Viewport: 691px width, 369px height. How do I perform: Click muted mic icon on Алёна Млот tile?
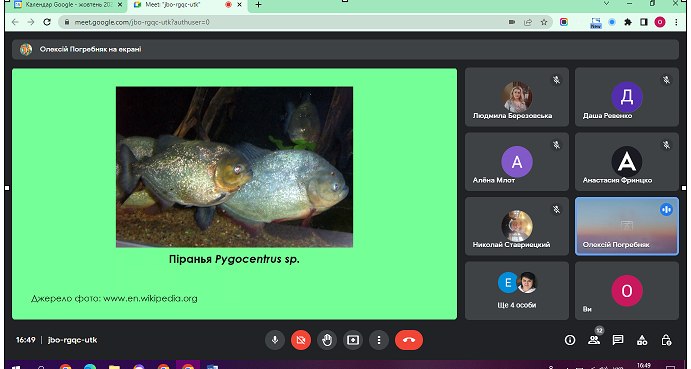[x=557, y=145]
